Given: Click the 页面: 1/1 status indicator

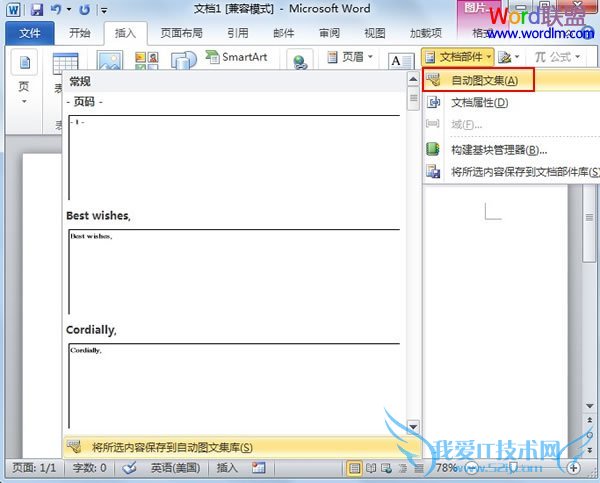Looking at the screenshot, I should [x=34, y=468].
